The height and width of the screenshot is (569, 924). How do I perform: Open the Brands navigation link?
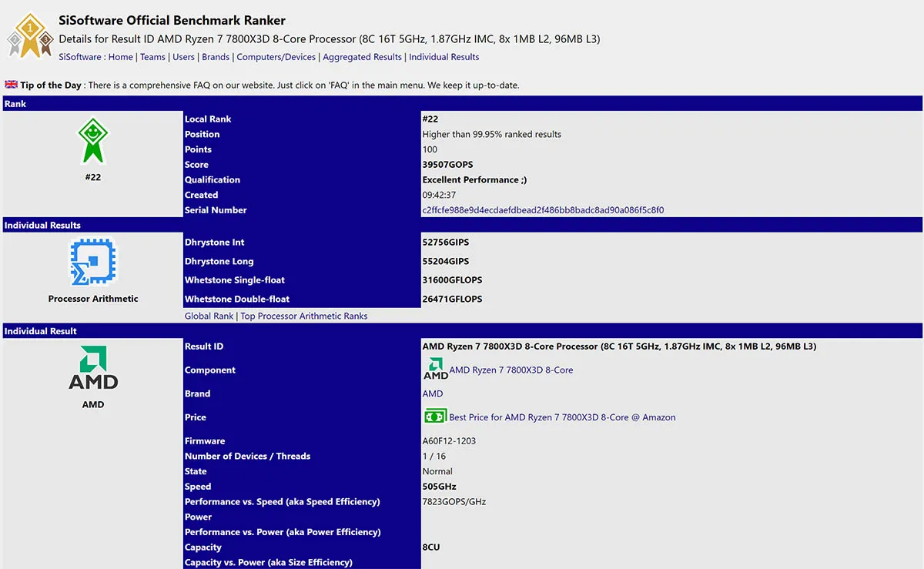pos(216,57)
